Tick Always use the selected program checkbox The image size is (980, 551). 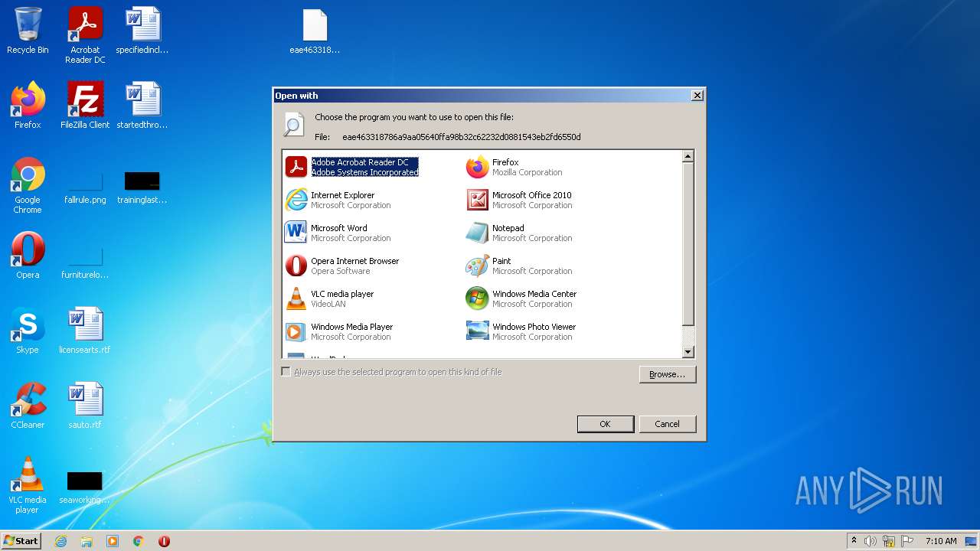pos(286,372)
